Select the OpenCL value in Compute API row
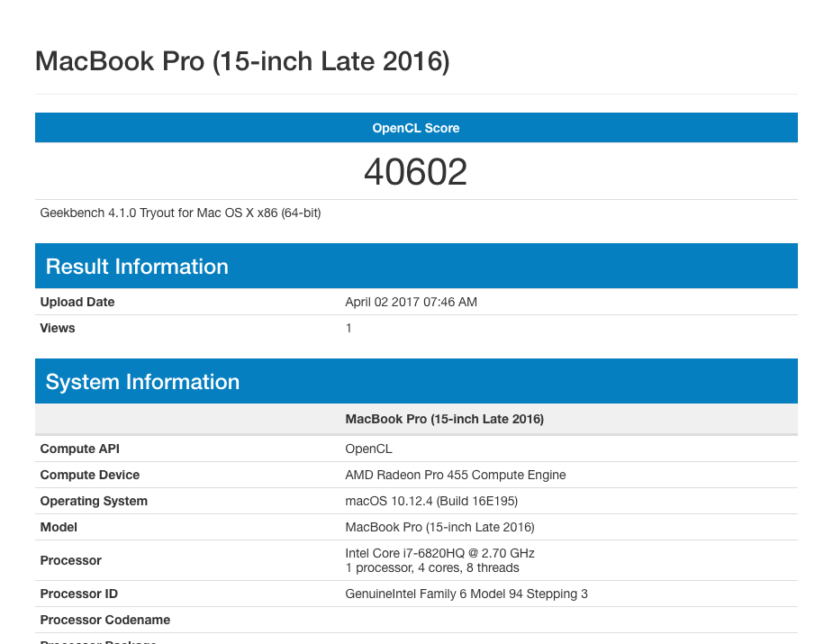This screenshot has height=644, width=824. 368,449
